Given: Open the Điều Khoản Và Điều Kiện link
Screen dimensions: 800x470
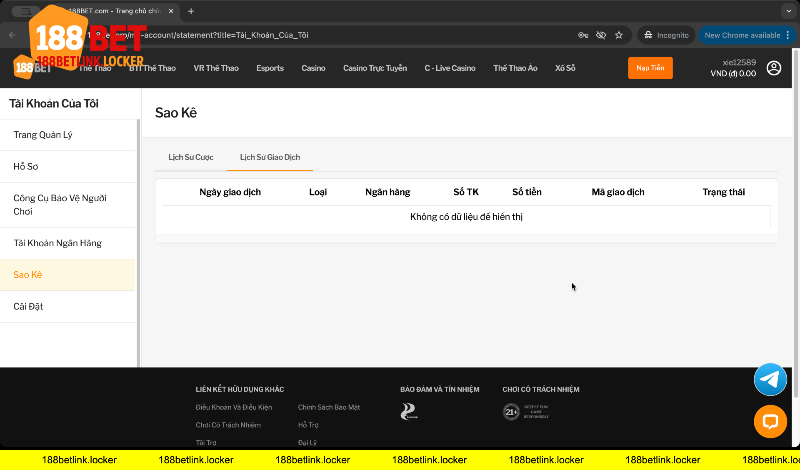Looking at the screenshot, I should click(233, 408).
